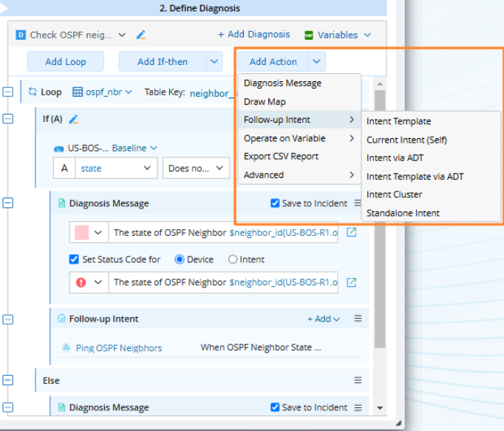Select the Intent radio button
The width and height of the screenshot is (504, 431).
[x=233, y=259]
